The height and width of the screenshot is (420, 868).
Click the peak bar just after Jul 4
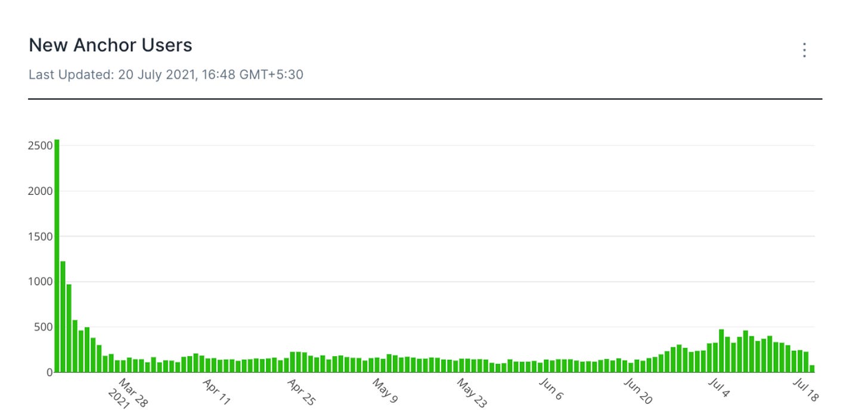click(721, 351)
